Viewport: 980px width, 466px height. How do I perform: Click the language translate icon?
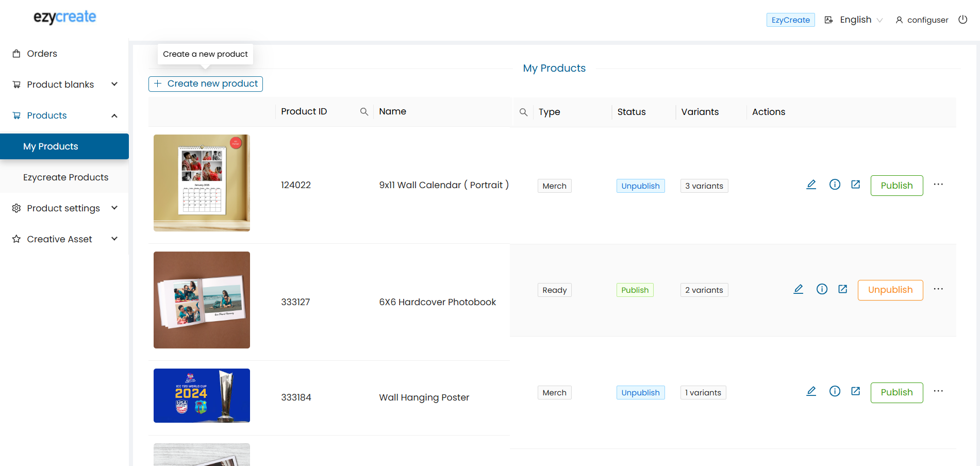click(x=828, y=20)
